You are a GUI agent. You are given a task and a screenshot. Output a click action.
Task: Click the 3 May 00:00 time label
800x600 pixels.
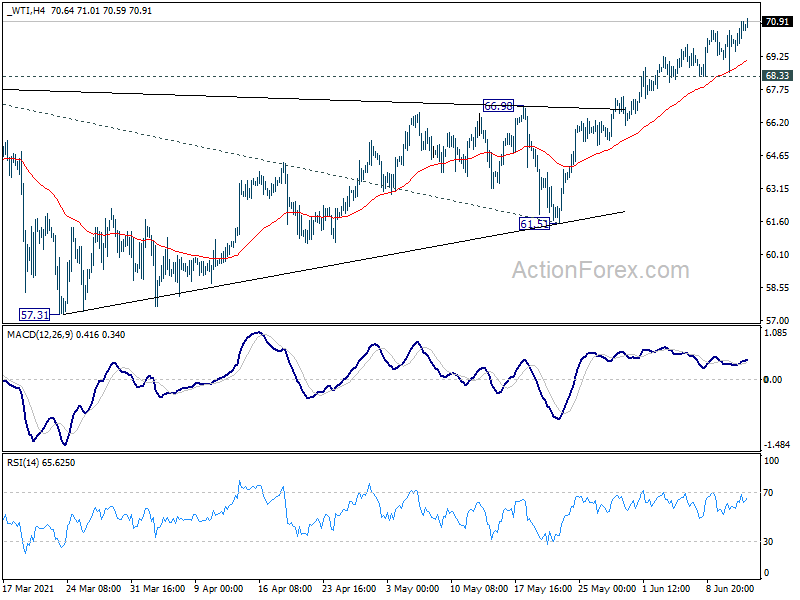tap(412, 588)
